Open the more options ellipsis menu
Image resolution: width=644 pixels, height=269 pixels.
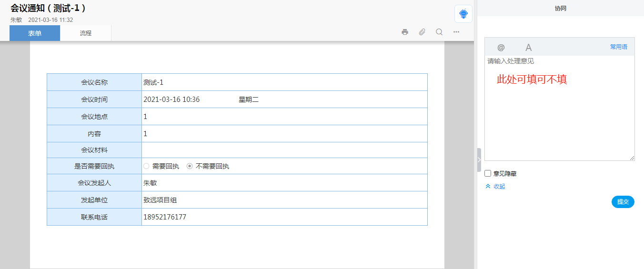coord(456,32)
